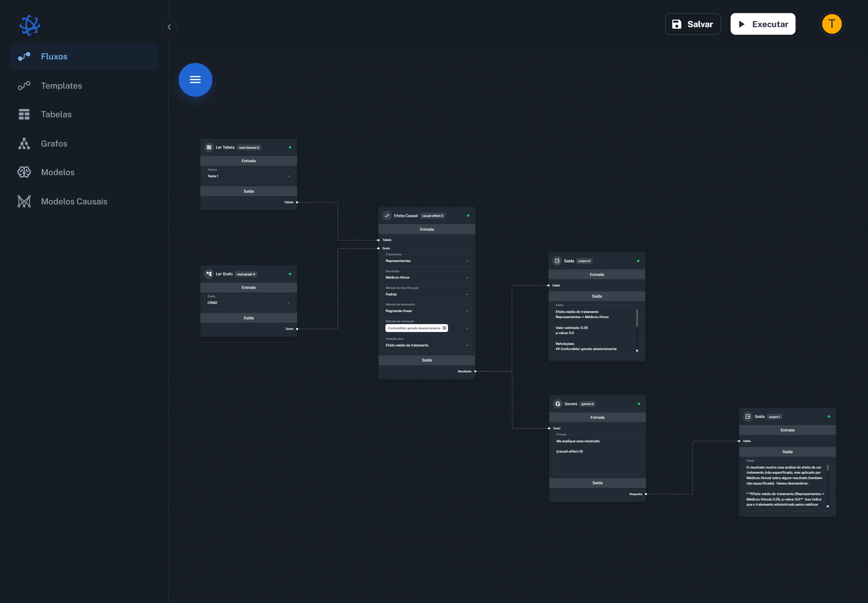This screenshot has height=603, width=868.
Task: Open the Grafo dropdown showing CRM2
Action: click(x=249, y=303)
